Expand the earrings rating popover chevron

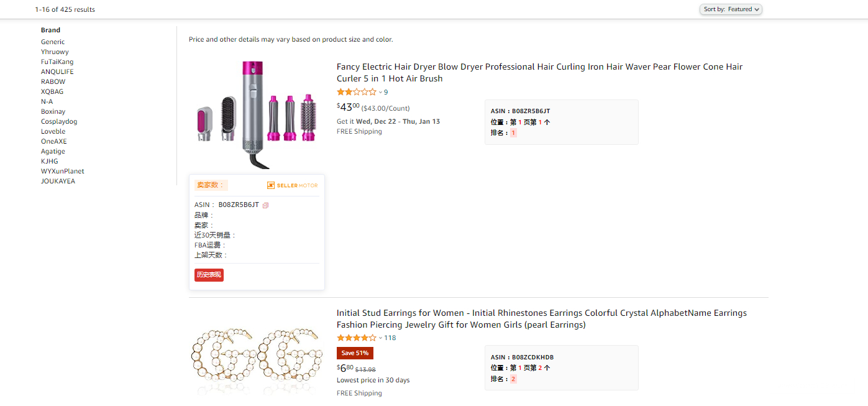[x=380, y=339]
